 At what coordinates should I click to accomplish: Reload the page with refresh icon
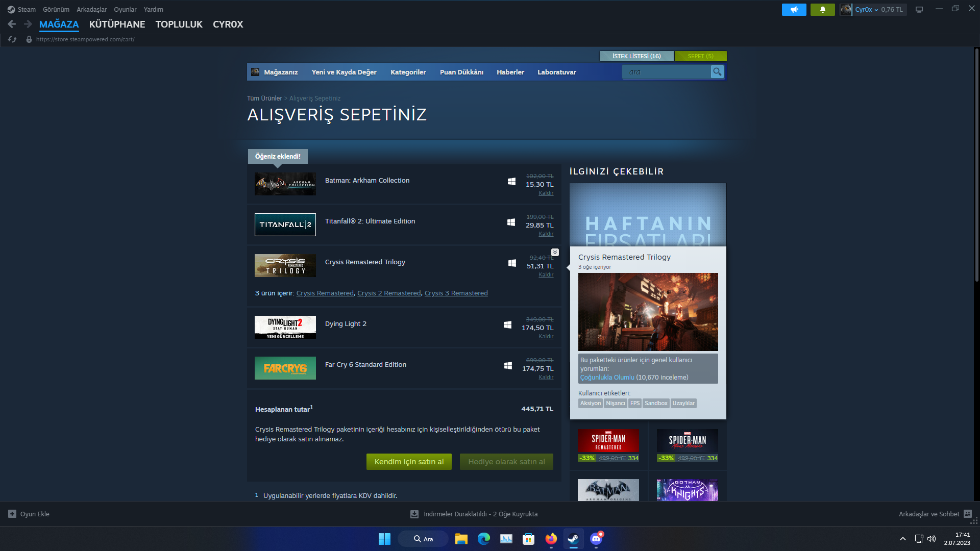point(12,39)
